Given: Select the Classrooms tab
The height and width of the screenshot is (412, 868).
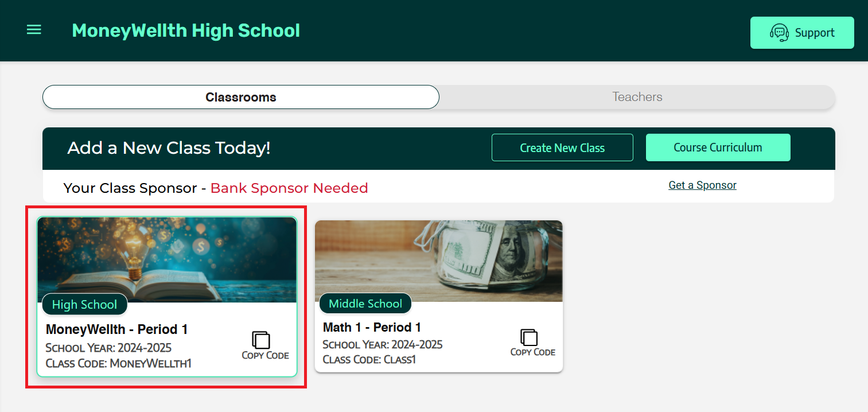Looking at the screenshot, I should point(241,97).
